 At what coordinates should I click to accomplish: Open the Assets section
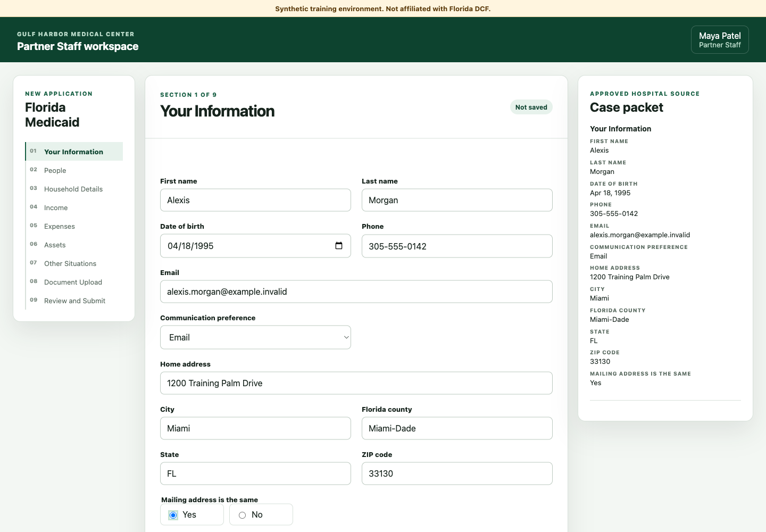click(74, 245)
